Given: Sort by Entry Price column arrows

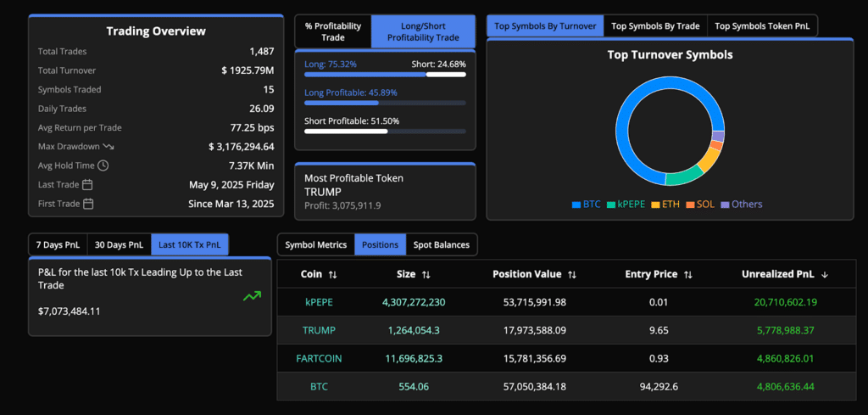Looking at the screenshot, I should pos(688,275).
